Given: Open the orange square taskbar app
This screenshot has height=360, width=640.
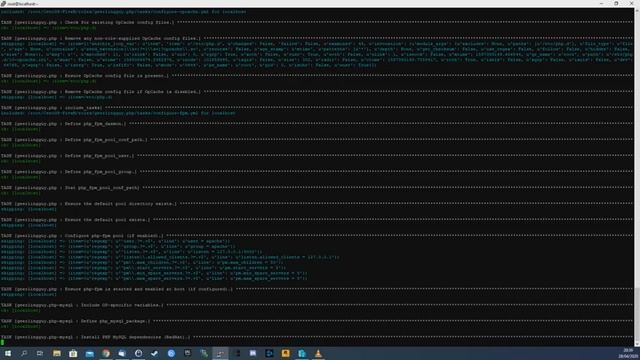Looking at the screenshot, I should (x=285, y=353).
